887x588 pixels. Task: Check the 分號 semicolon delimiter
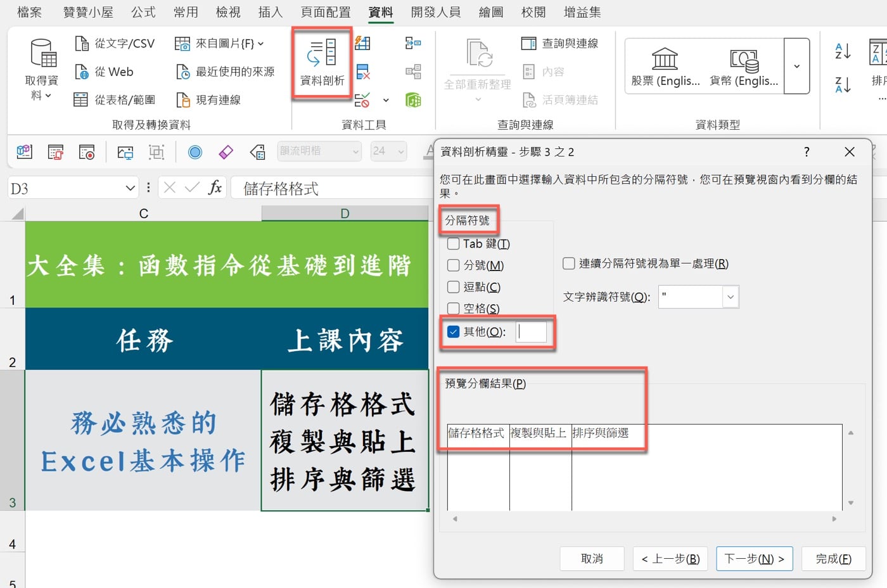[454, 265]
